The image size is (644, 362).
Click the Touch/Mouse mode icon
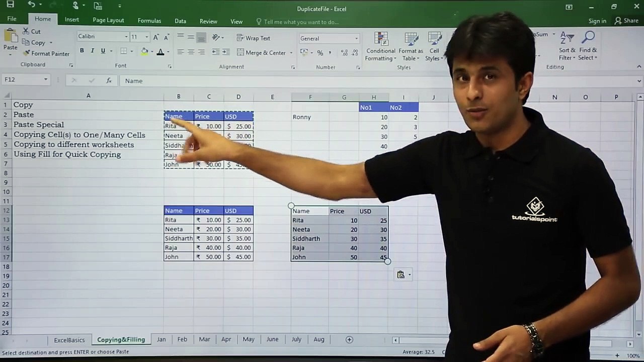coord(75,6)
